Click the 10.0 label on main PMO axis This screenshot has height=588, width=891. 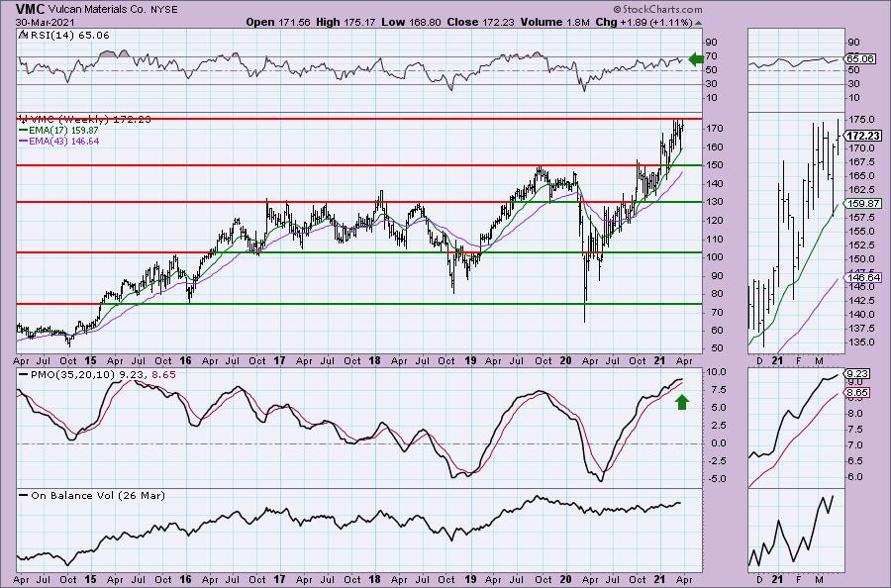tap(716, 372)
